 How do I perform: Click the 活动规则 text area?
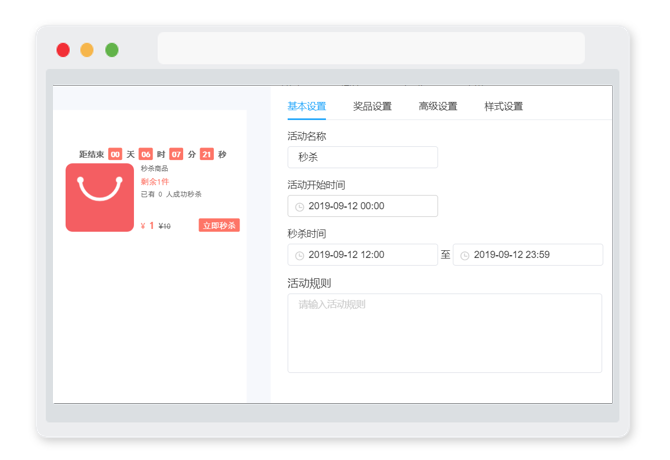(444, 333)
